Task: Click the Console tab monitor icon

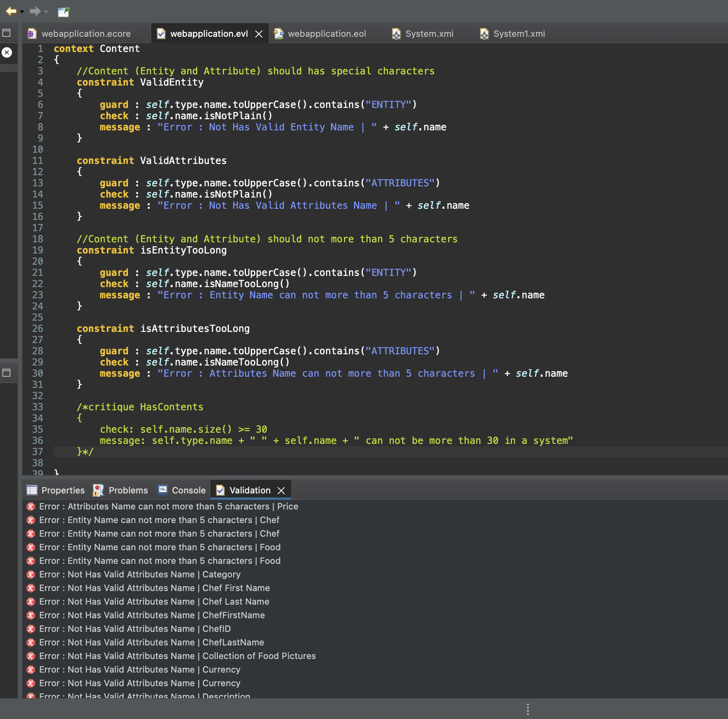Action: pyautogui.click(x=163, y=490)
